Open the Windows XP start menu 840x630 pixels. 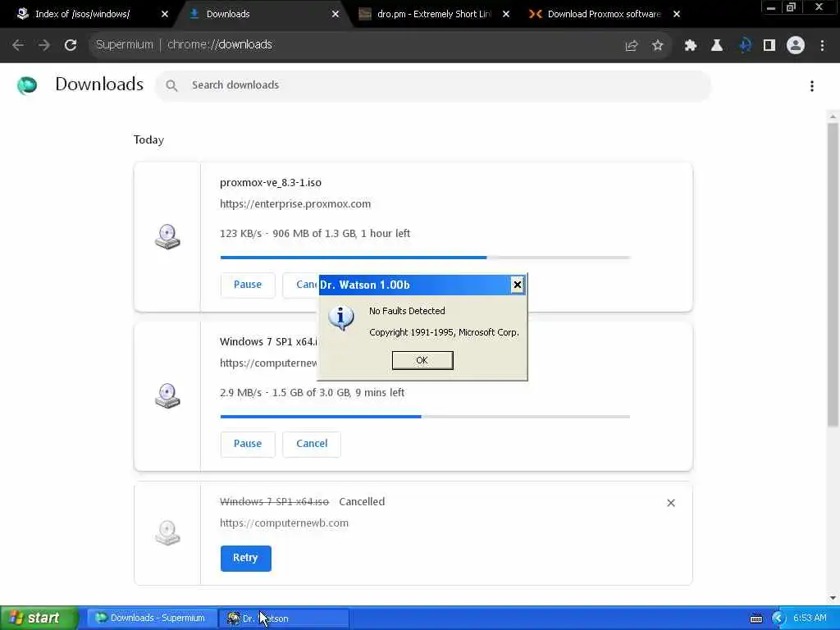point(39,618)
